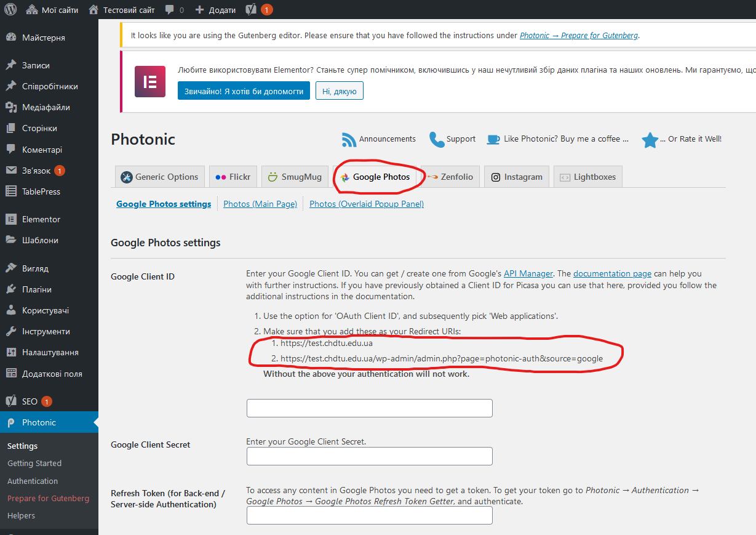Open the Мої сайти admin bar menu
Screen dimensions: 756x535
(52, 10)
